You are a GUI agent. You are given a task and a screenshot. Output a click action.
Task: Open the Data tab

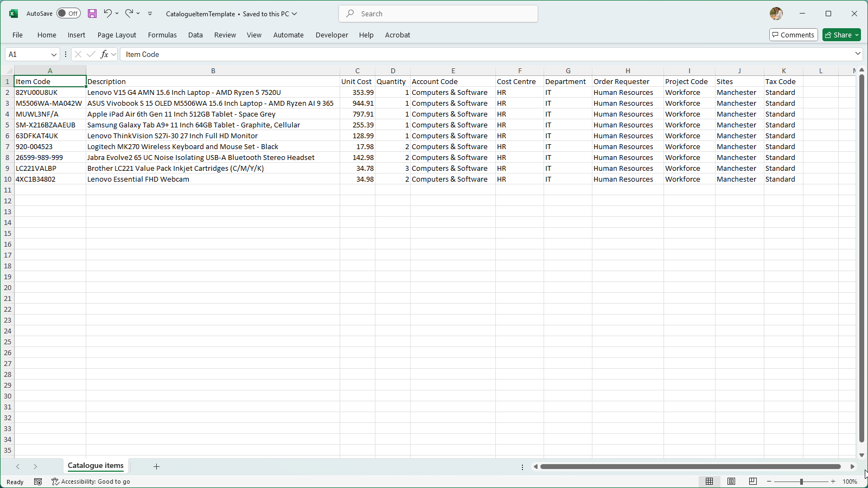(195, 35)
